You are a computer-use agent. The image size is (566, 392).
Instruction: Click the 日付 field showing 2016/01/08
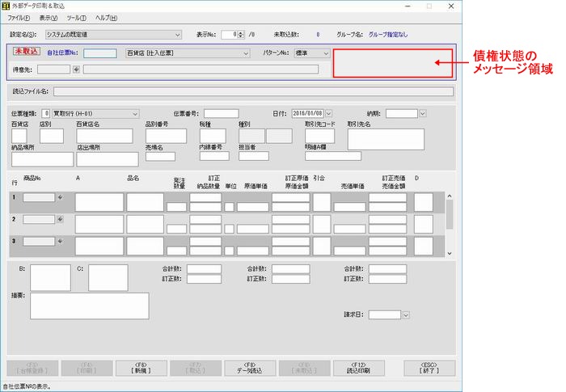(x=308, y=113)
